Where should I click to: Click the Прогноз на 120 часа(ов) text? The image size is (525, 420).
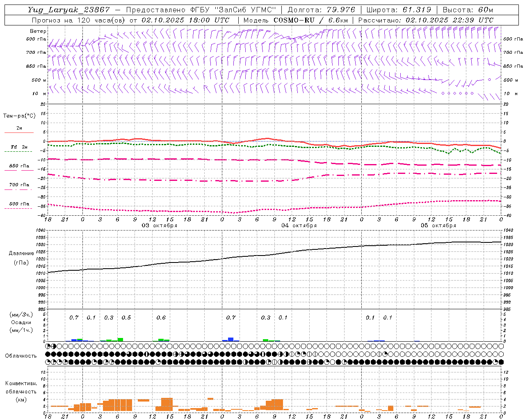pyautogui.click(x=79, y=20)
